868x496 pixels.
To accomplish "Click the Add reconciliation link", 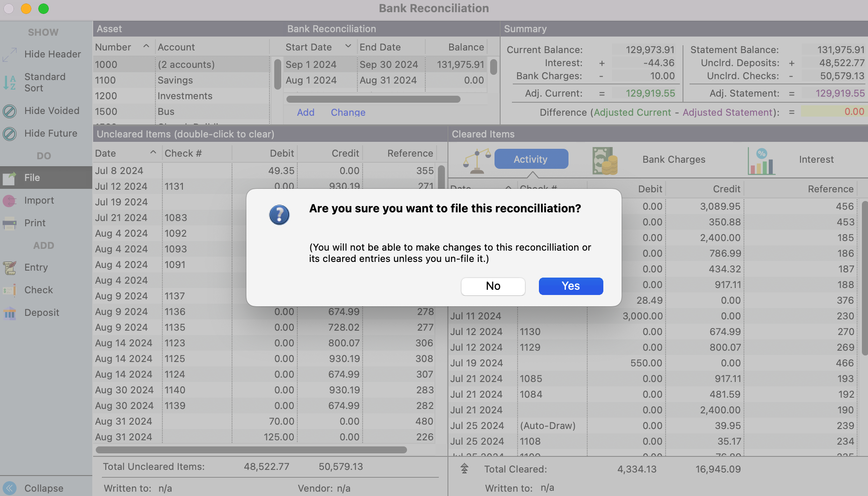I will 306,112.
